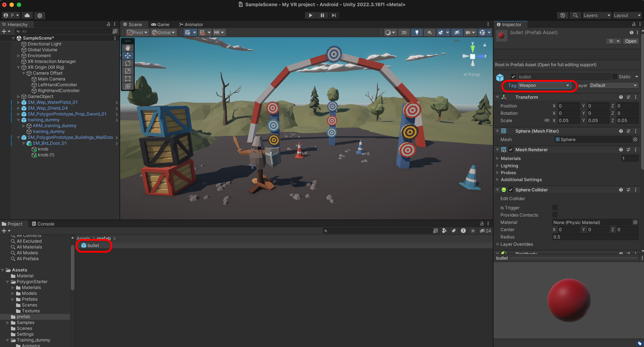Click the Play button

pyautogui.click(x=310, y=15)
